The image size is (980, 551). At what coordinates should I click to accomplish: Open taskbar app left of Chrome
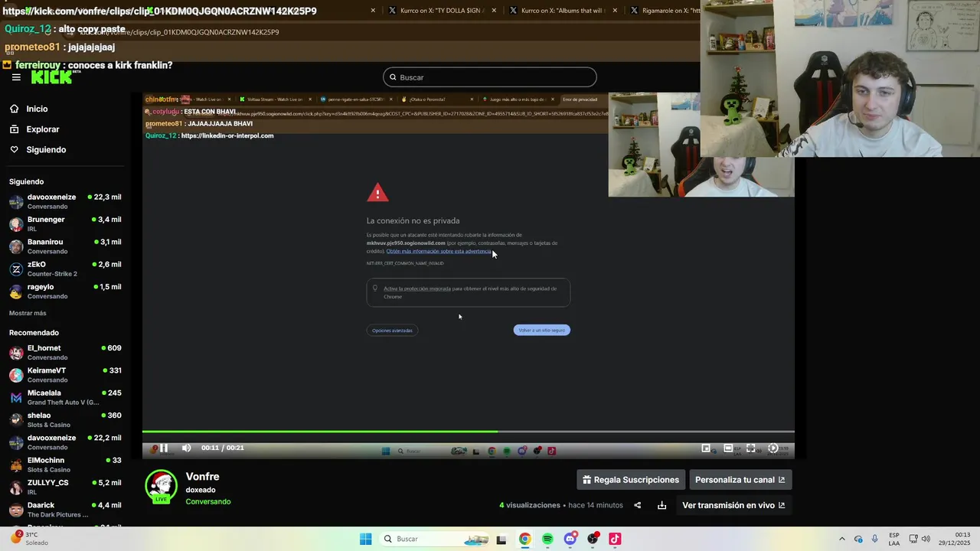pos(501,539)
